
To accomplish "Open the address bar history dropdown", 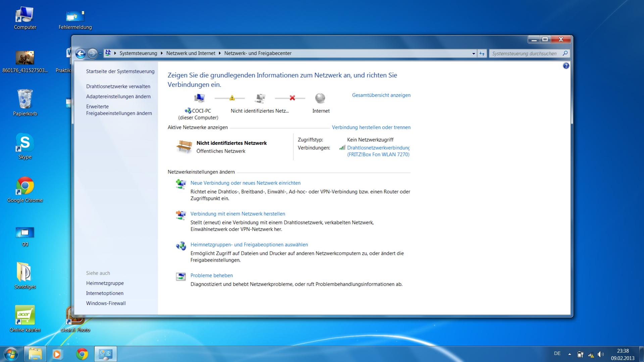I will 474,53.
